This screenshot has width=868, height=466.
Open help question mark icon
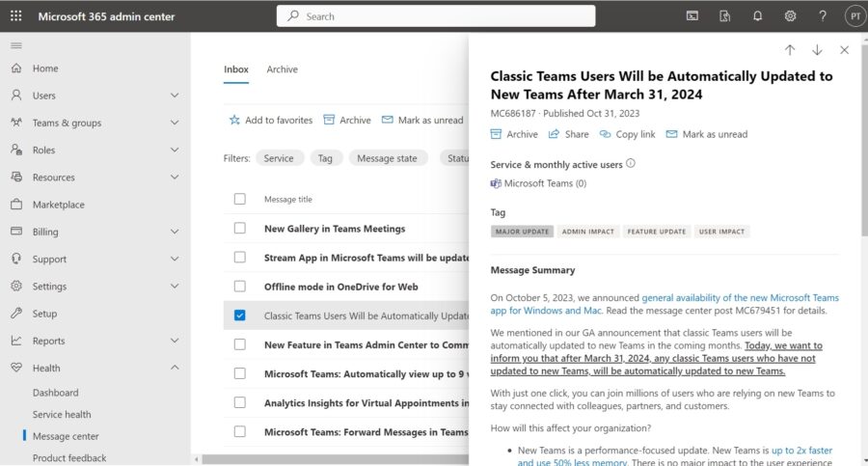coord(823,16)
